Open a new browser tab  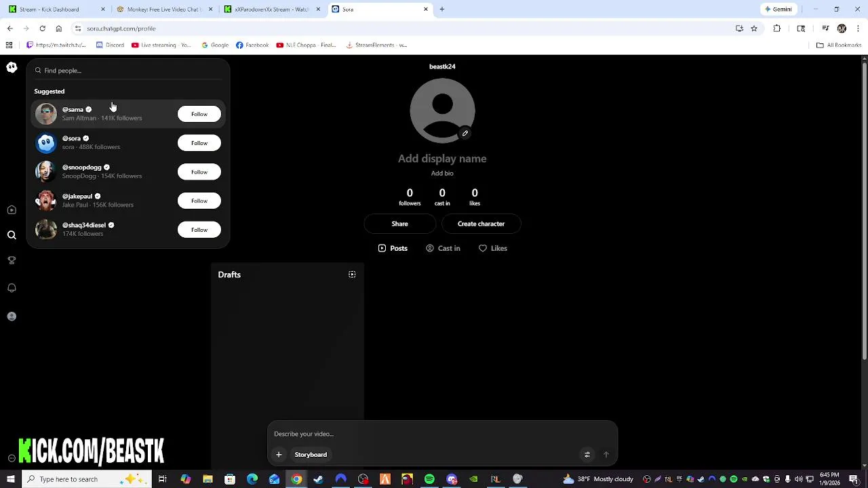[442, 9]
